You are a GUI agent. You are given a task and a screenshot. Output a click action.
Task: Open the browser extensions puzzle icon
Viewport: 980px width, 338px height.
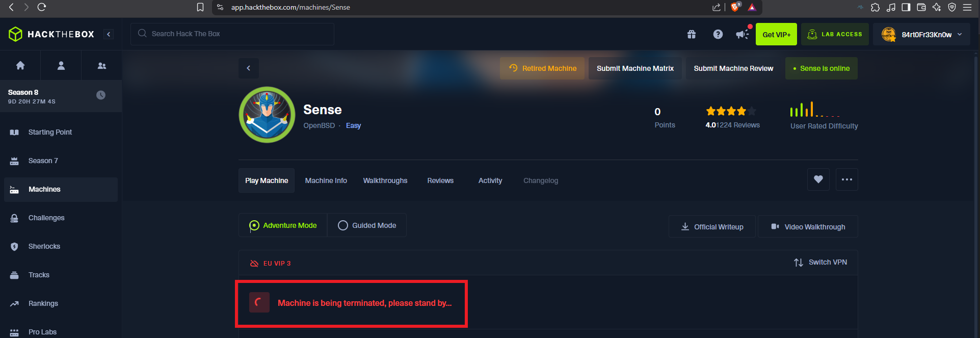[876, 7]
